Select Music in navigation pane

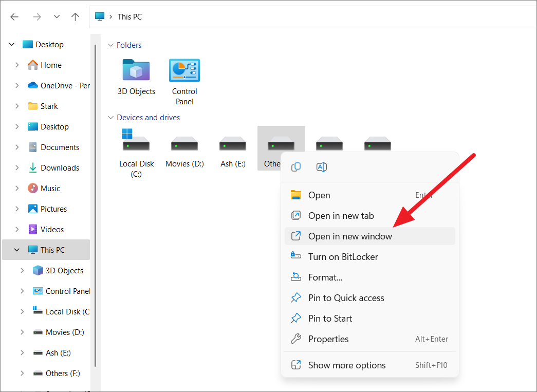(x=44, y=189)
